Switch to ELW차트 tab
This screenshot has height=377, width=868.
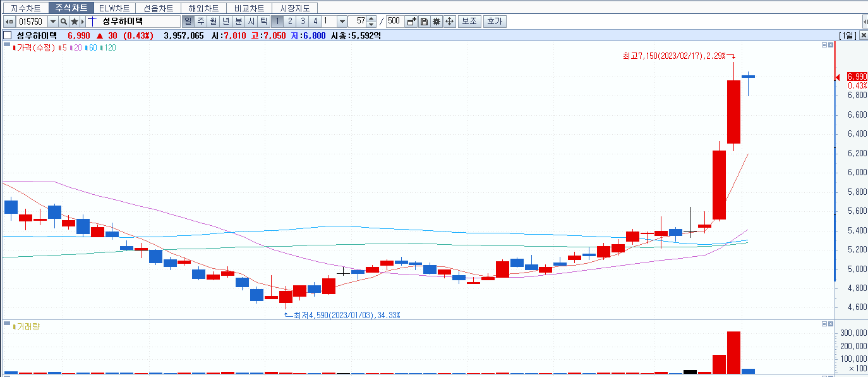pyautogui.click(x=115, y=8)
